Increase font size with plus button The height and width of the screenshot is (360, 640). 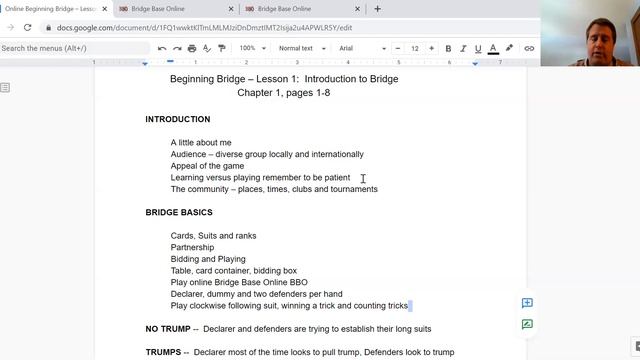tap(431, 49)
